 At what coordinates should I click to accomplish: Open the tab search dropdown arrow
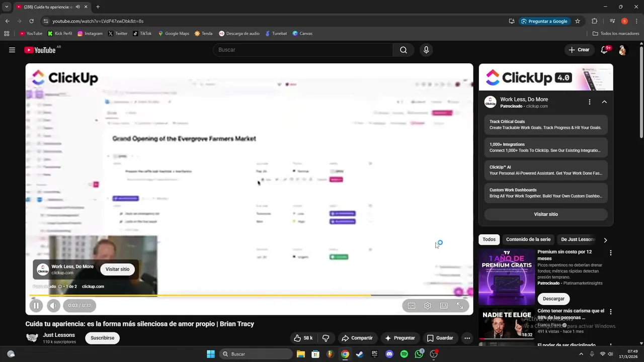coord(7,7)
